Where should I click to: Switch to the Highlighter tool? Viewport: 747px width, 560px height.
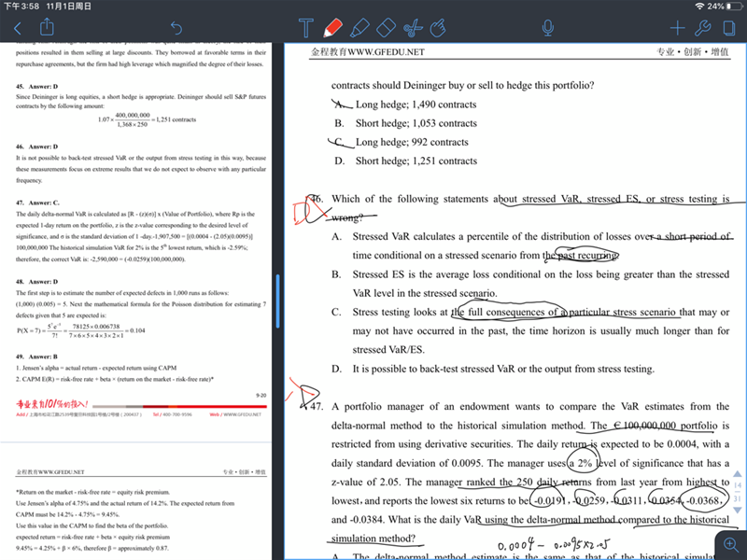point(359,28)
